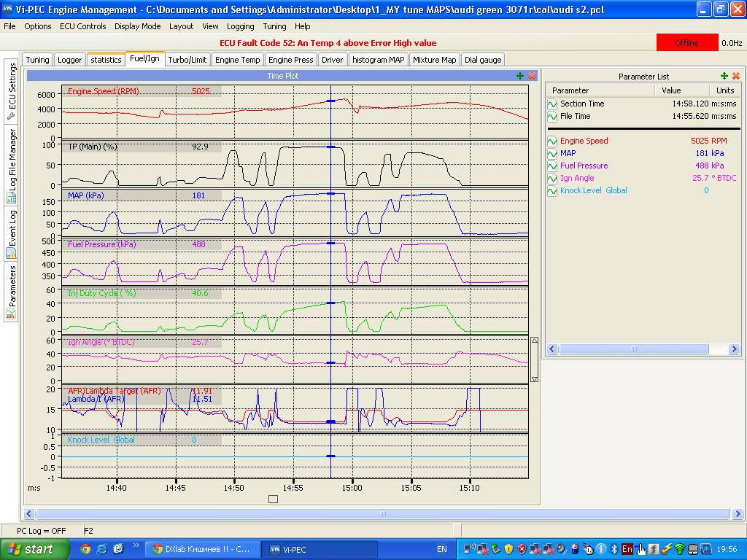Click the Units column header
Image resolution: width=747 pixels, height=560 pixels.
725,90
